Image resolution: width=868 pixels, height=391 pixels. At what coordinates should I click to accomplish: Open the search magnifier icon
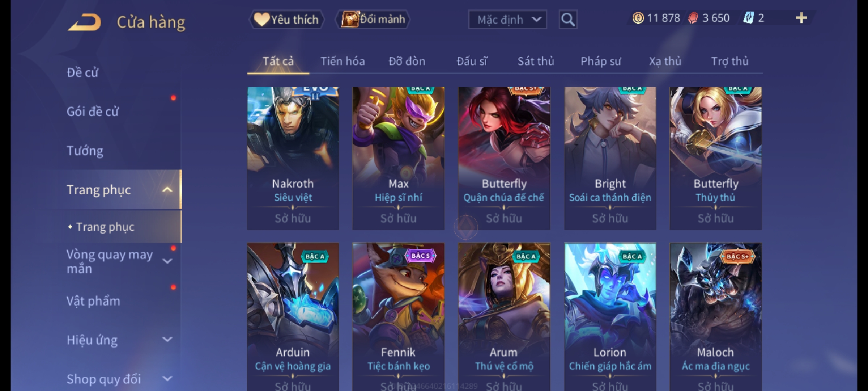pyautogui.click(x=568, y=20)
